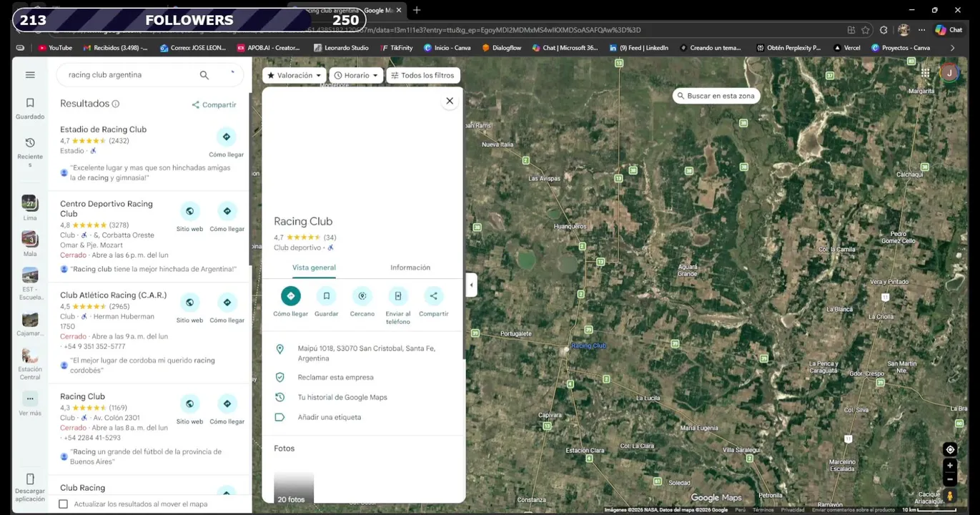Click the search magnifier icon

(204, 75)
